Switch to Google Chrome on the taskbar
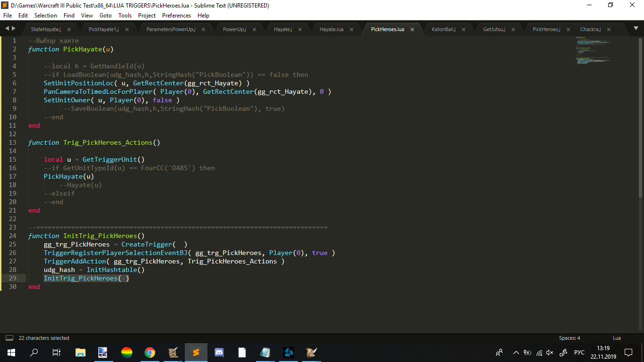Image resolution: width=644 pixels, height=362 pixels. click(150, 352)
